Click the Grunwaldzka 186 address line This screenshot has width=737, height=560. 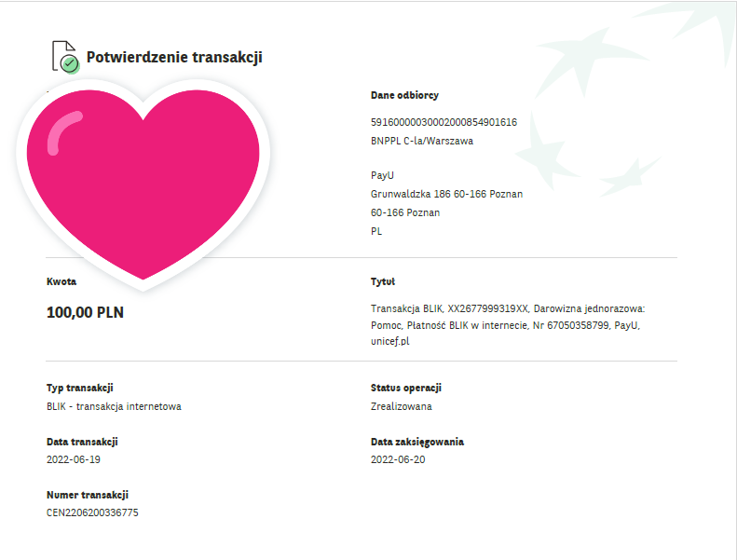pyautogui.click(x=446, y=194)
